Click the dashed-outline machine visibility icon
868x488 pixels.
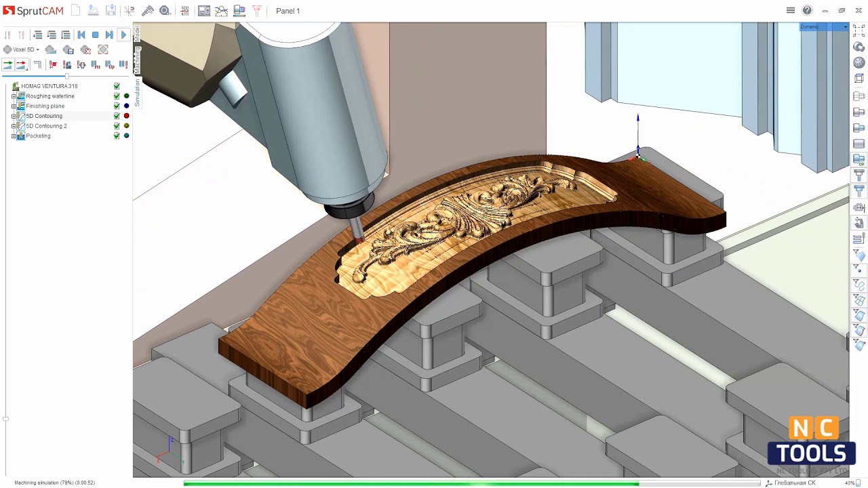(859, 96)
